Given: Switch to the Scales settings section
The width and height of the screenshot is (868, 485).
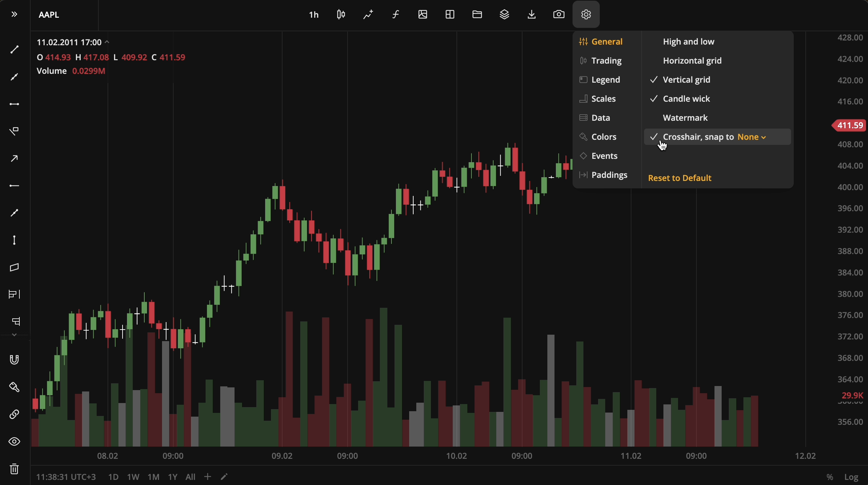Looking at the screenshot, I should [604, 99].
